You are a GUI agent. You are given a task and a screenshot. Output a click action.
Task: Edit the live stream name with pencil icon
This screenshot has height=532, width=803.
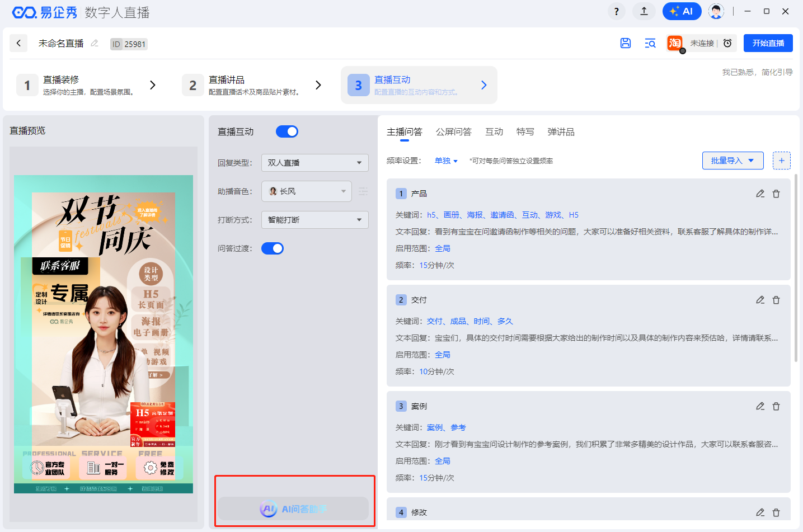pyautogui.click(x=95, y=43)
